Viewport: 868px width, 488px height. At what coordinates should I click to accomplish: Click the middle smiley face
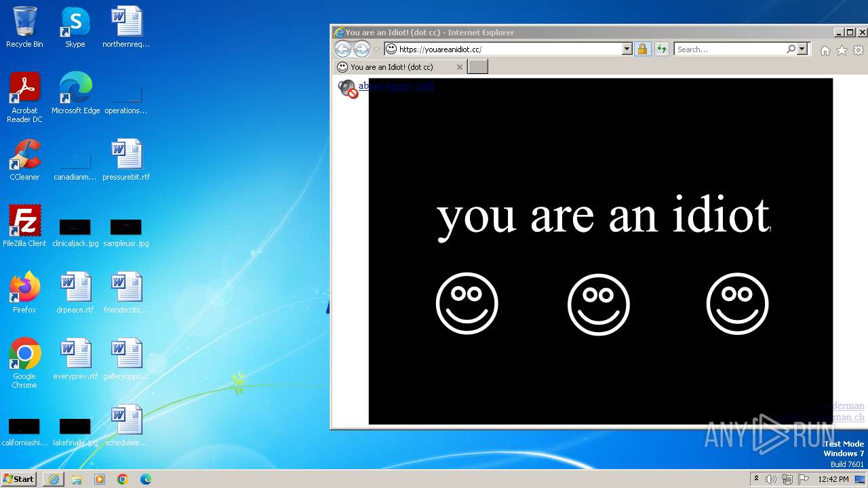(x=598, y=304)
